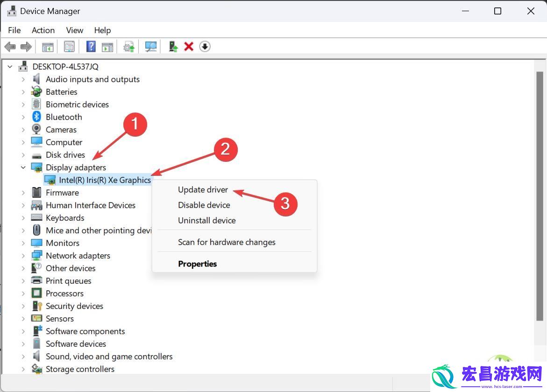Click the blue Bluetooth icon
547x392 pixels.
tap(36, 117)
